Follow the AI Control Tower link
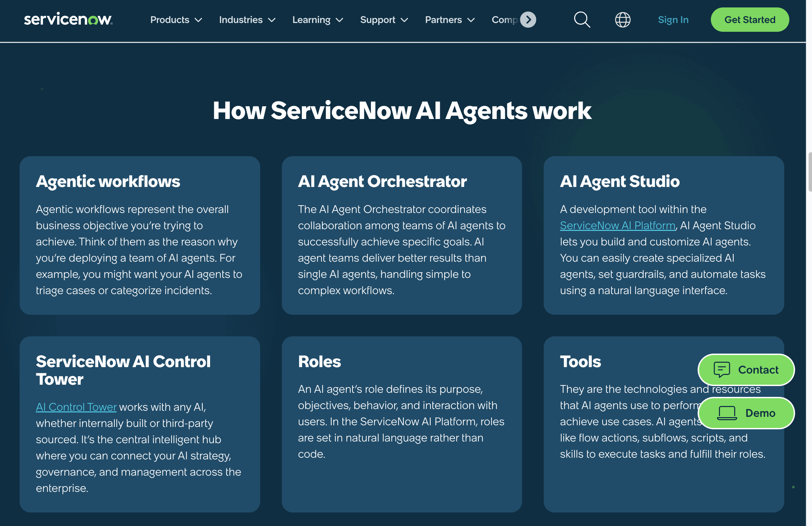 pos(76,407)
